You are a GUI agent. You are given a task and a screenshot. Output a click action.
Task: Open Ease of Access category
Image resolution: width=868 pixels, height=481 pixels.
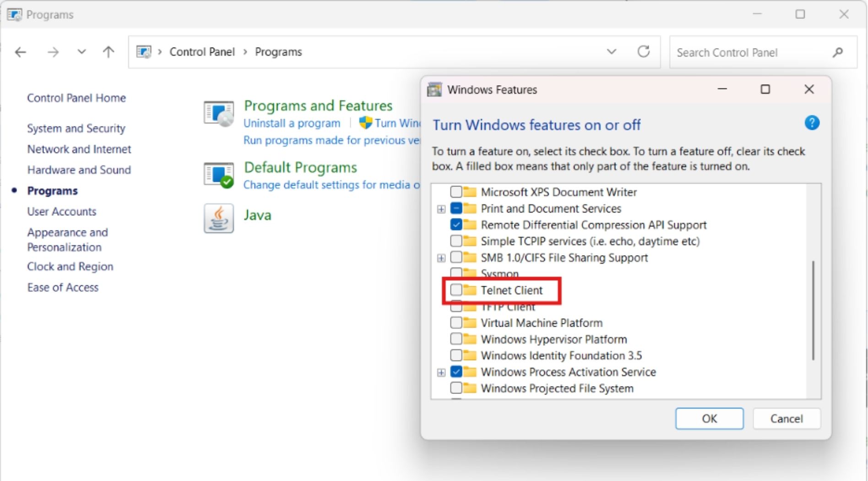click(x=63, y=287)
